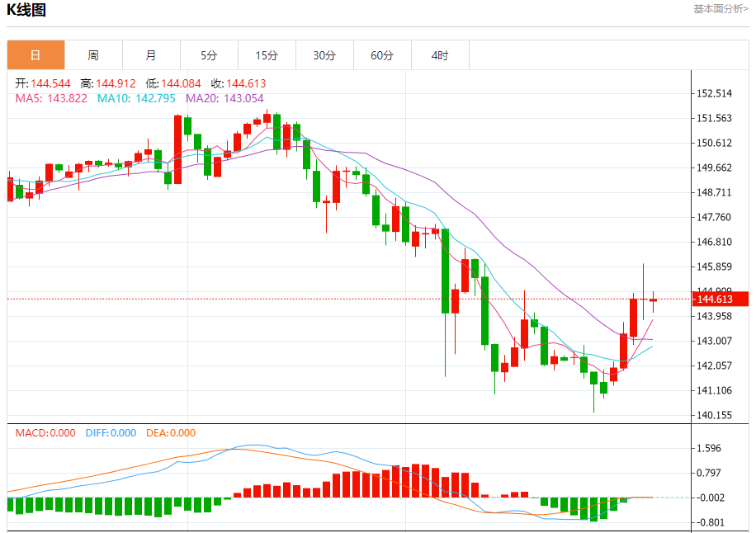Click the 140.155 price axis label
Image resolution: width=756 pixels, height=533 pixels.
[715, 415]
